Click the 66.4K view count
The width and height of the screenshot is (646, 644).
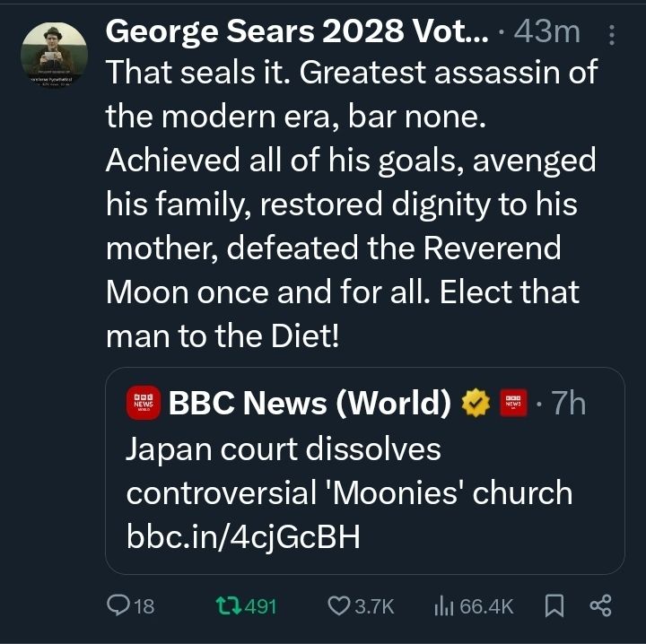click(486, 606)
